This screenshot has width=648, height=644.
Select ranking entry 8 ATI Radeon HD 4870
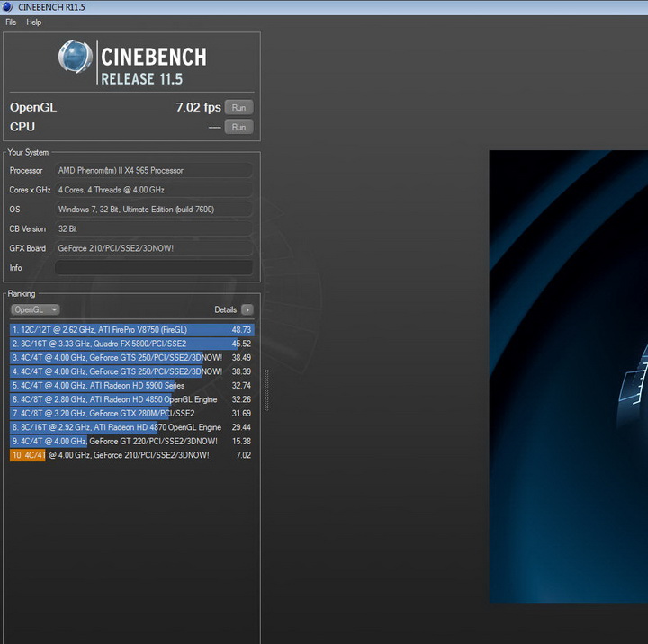131,427
